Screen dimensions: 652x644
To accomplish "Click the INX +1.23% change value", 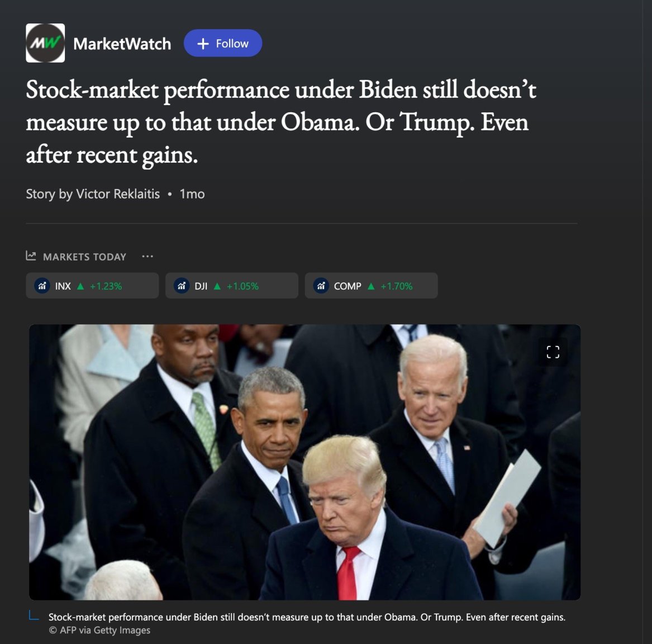I will point(106,286).
